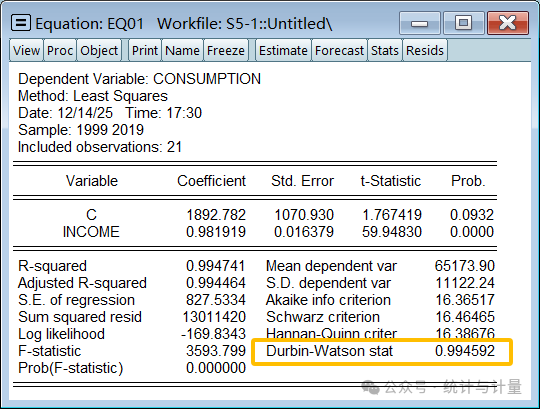This screenshot has width=540, height=409.
Task: Select INCOME probability value 0.0000
Action: click(472, 232)
